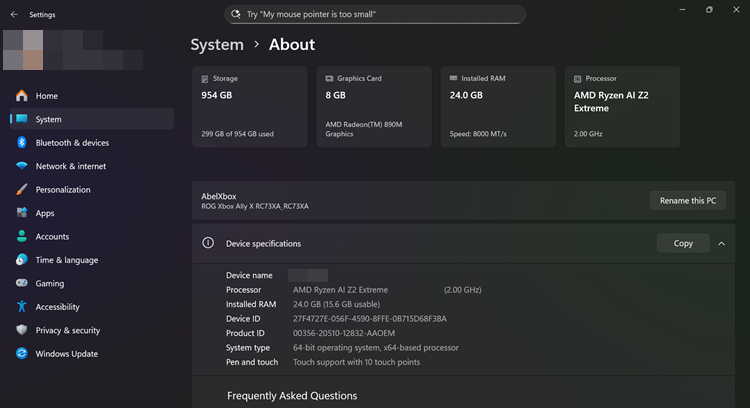Open the Graphics Card 8 GB card
Image resolution: width=750 pixels, height=408 pixels.
374,107
